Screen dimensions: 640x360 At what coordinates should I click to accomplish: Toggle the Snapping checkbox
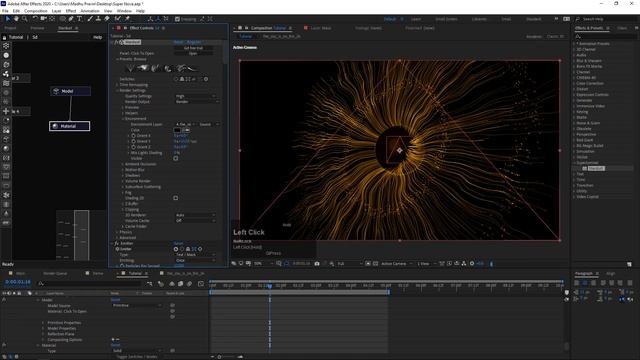point(177,19)
